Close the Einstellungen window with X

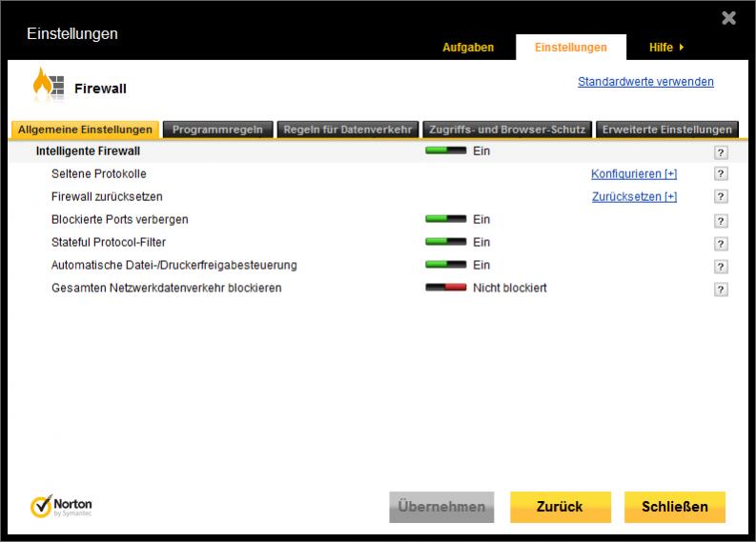[729, 18]
